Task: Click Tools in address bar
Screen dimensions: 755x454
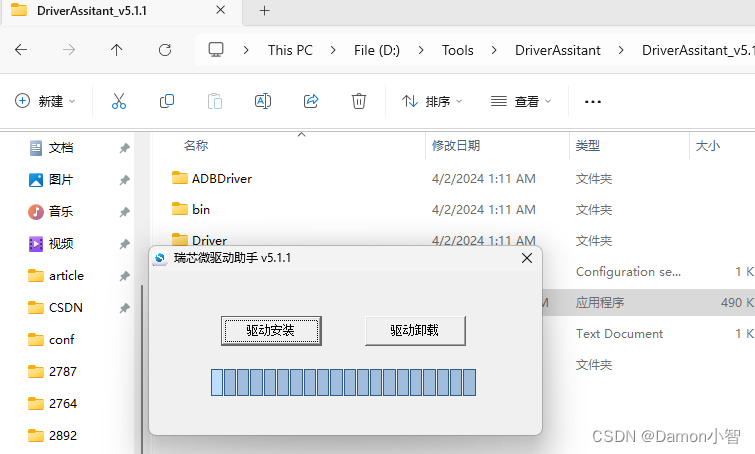Action: point(457,50)
